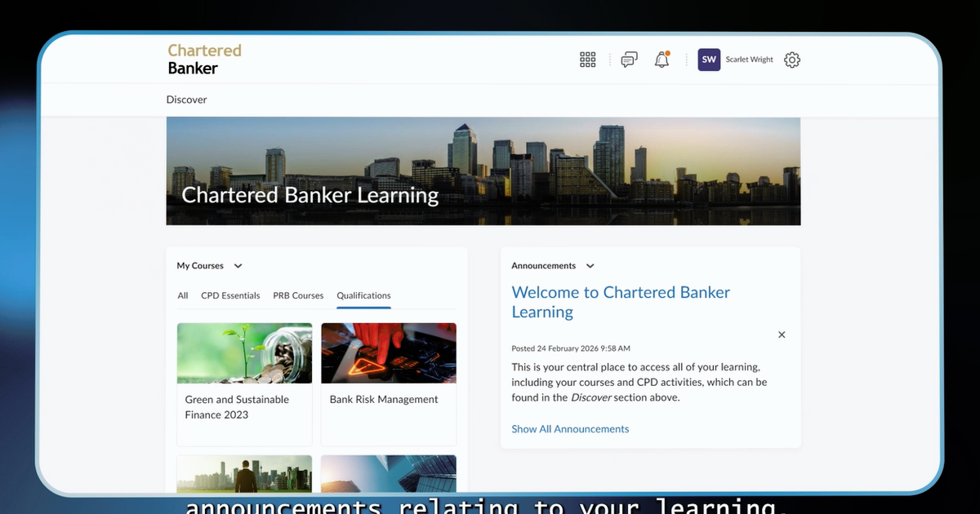
Task: Click the plant and coins course thumbnail
Action: (244, 353)
